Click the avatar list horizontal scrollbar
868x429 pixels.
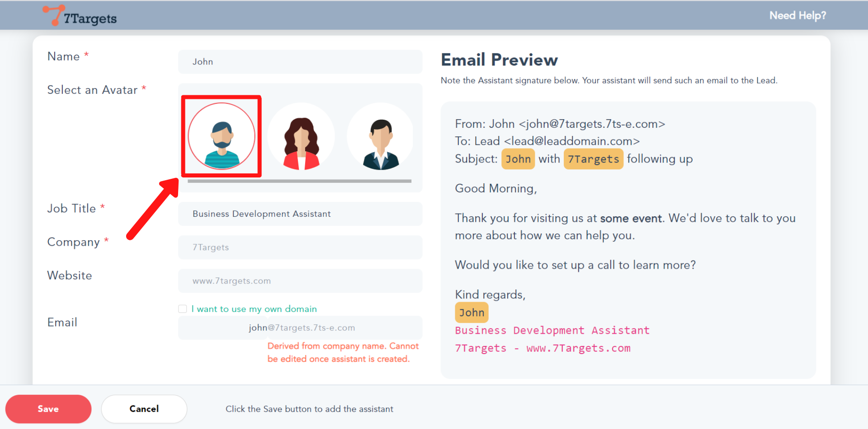click(299, 181)
